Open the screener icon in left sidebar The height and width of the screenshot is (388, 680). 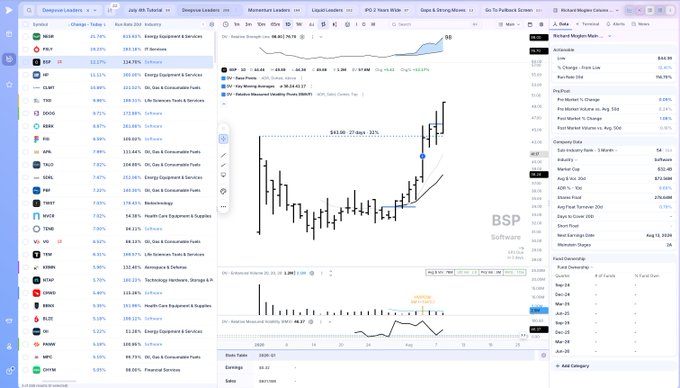click(x=9, y=59)
